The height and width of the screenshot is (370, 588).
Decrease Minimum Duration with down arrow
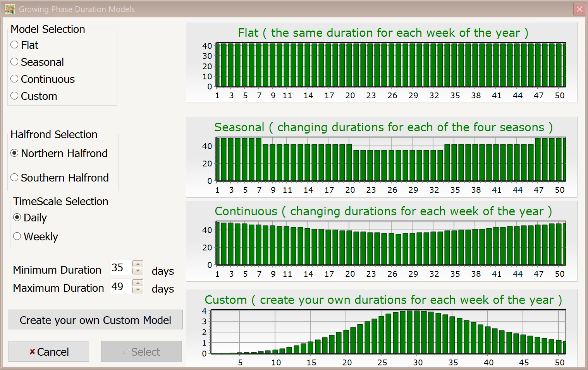coord(138,271)
